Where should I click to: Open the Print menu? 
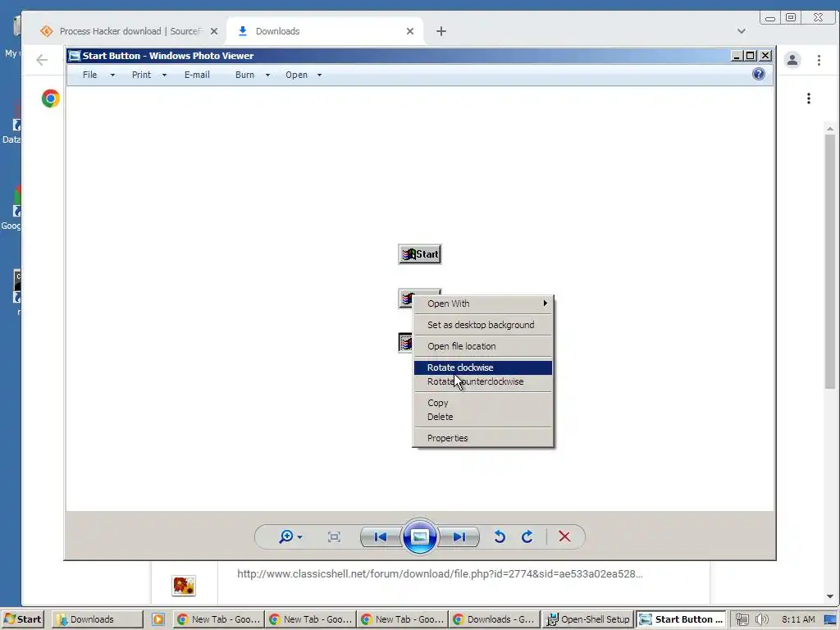(x=141, y=75)
